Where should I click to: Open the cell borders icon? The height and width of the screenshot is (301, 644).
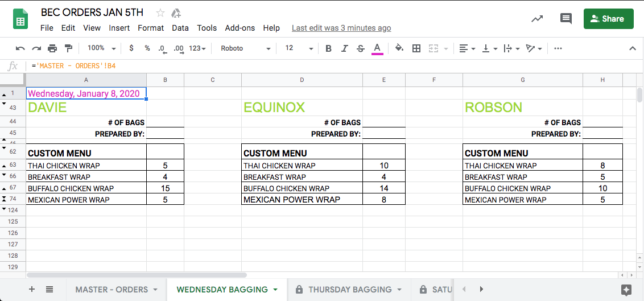point(416,48)
